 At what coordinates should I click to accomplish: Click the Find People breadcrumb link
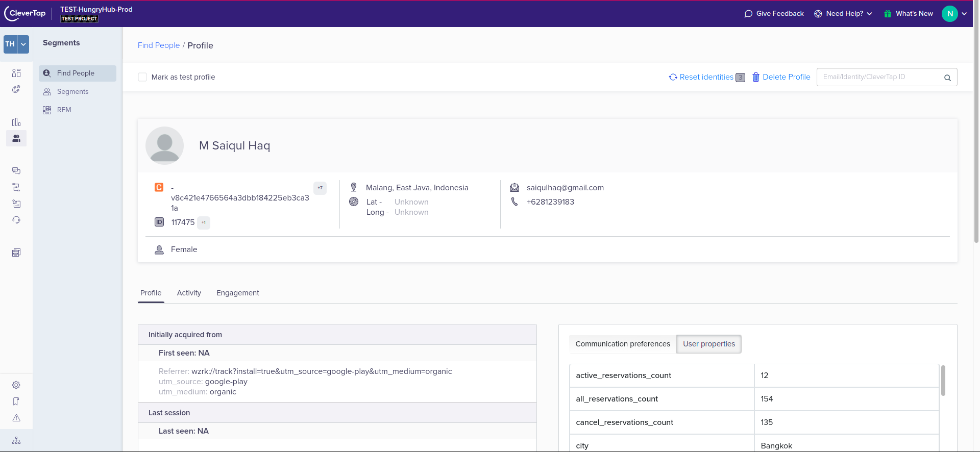159,45
